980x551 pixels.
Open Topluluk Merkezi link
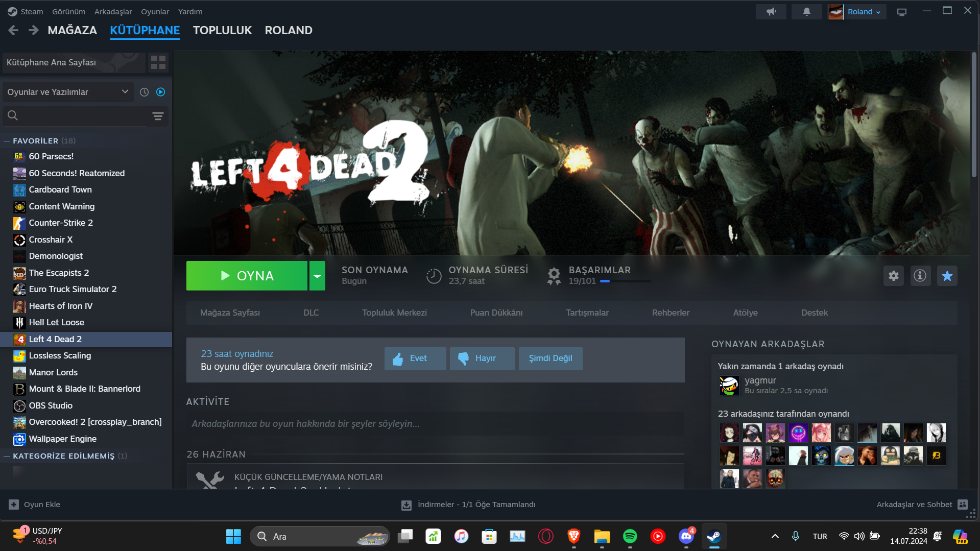394,313
